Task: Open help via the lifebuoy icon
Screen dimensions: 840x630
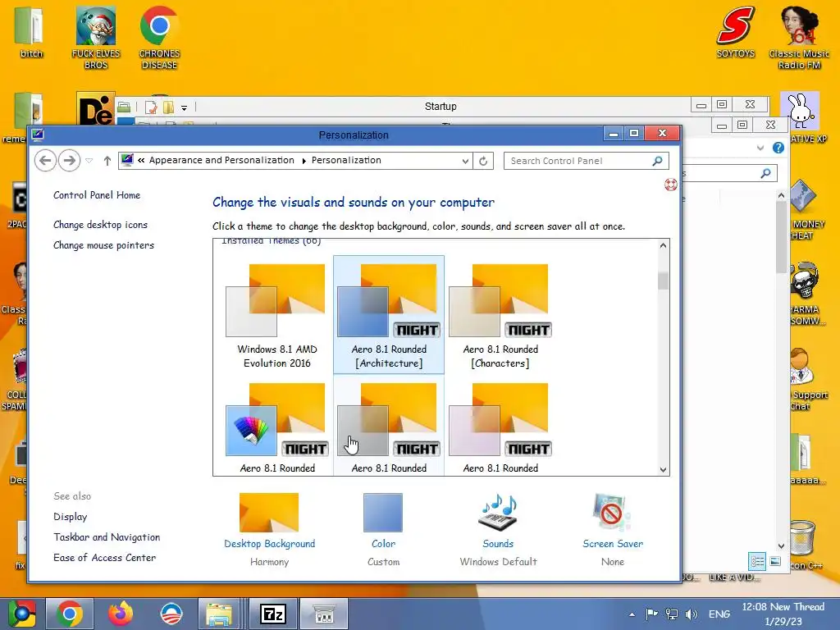Action: (x=671, y=185)
